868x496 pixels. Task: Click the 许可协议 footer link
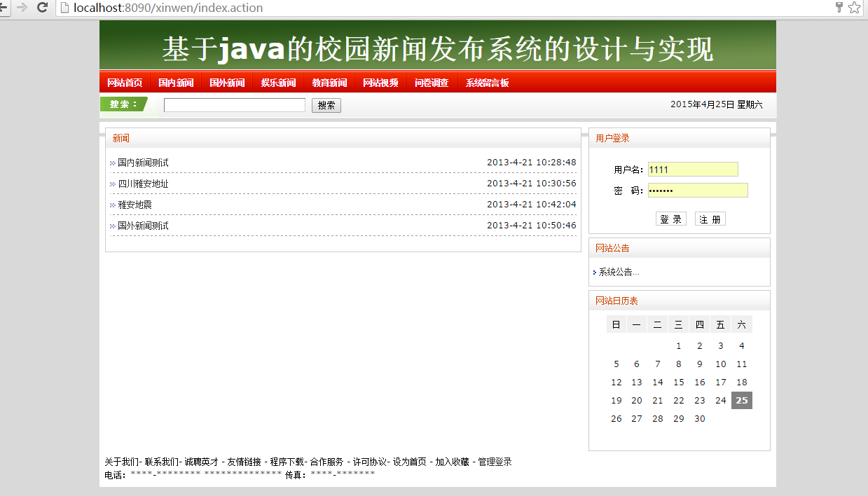(370, 462)
